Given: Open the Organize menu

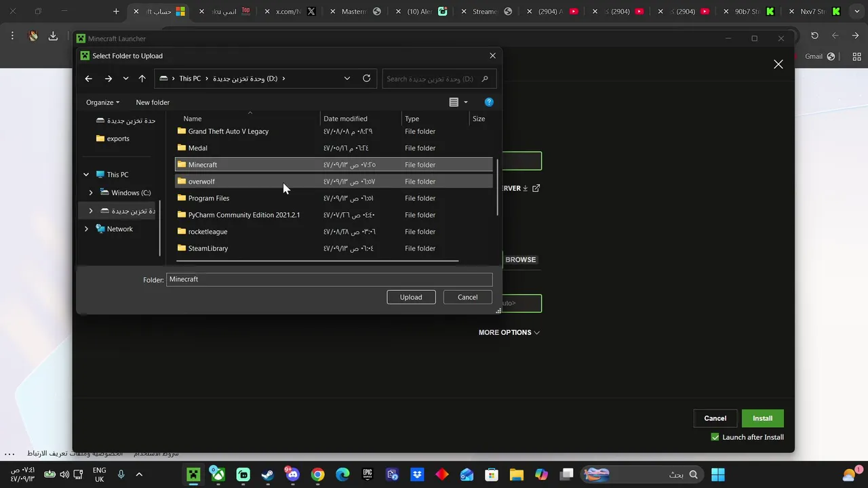Looking at the screenshot, I should point(102,102).
